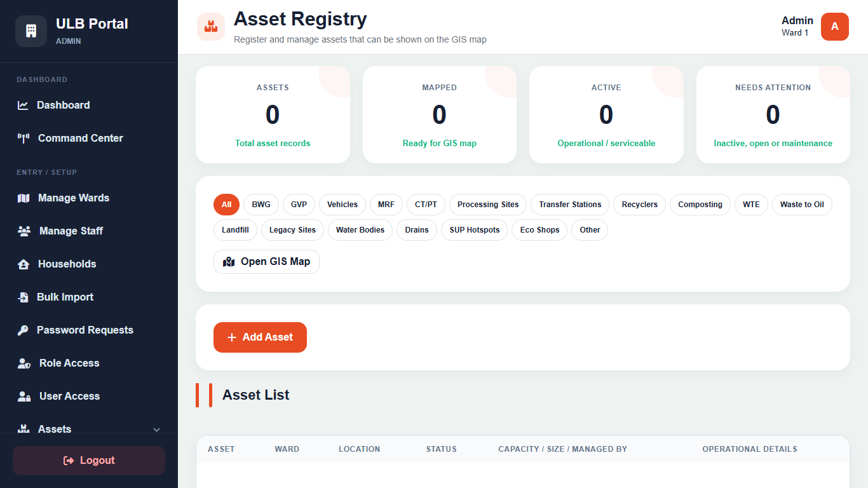Click the Households home icon
868x488 pixels.
24,264
